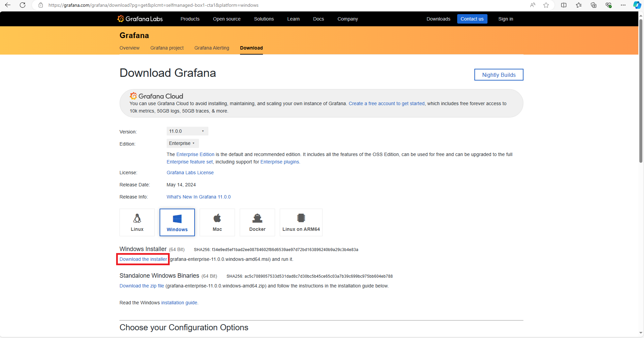Click Sign in
644x338 pixels.
point(506,19)
